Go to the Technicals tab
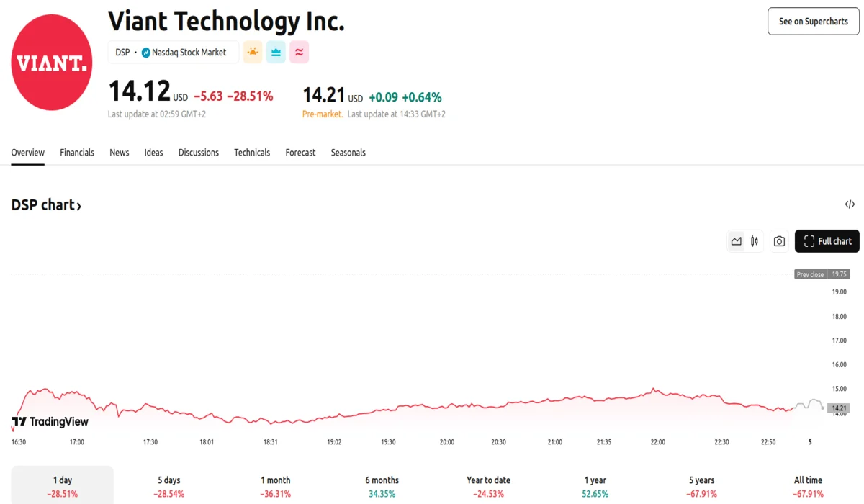 pos(252,153)
